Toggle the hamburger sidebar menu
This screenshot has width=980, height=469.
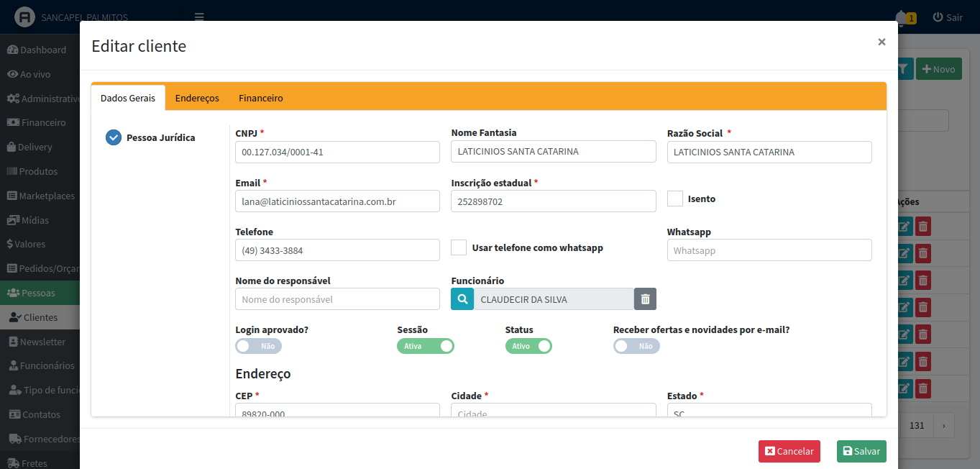click(x=199, y=17)
